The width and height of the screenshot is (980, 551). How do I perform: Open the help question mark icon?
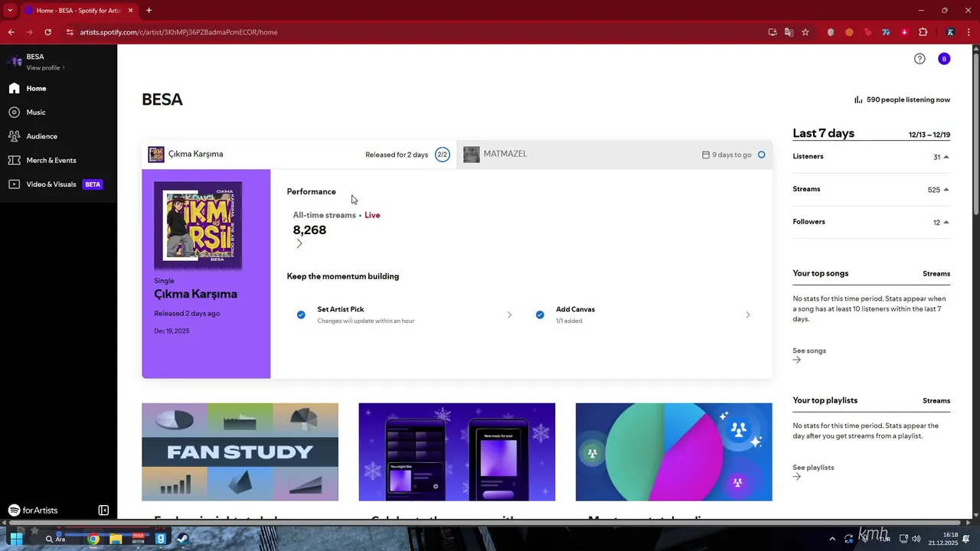pos(920,59)
